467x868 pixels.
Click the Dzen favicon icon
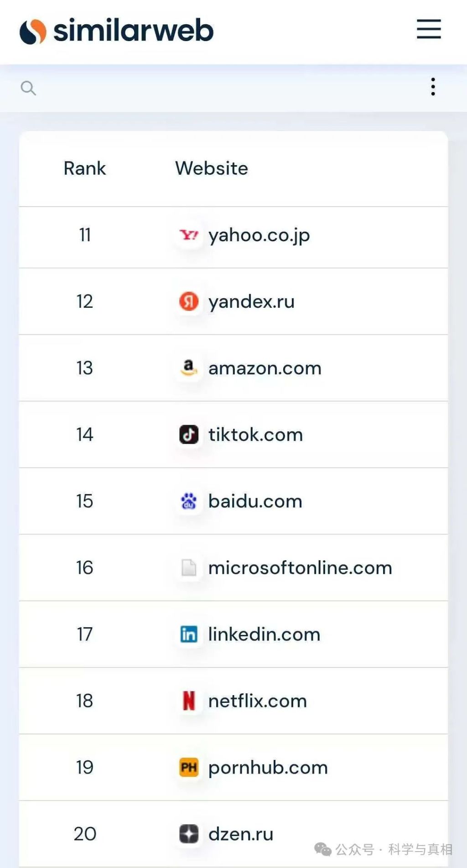pos(189,834)
